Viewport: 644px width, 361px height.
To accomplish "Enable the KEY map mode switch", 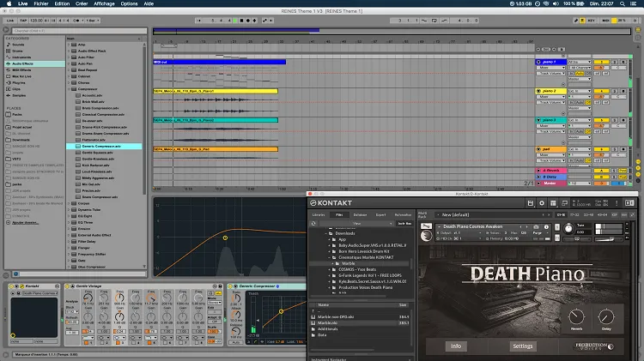I will tap(591, 21).
